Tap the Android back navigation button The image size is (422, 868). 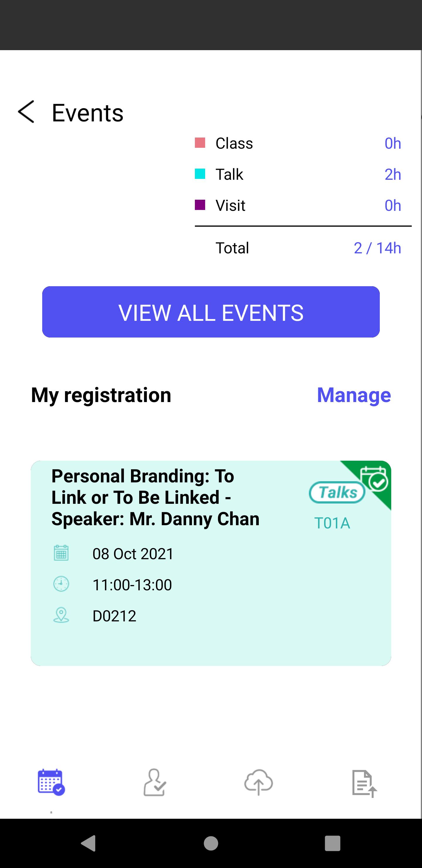(x=89, y=843)
